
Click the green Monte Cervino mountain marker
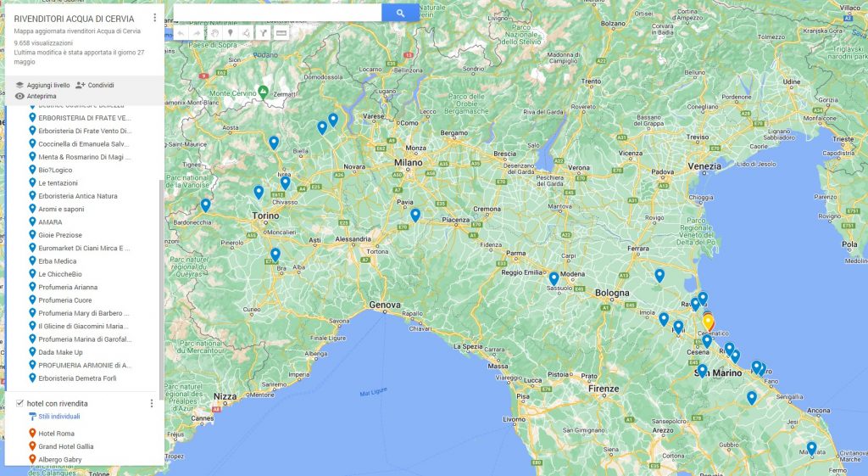pos(264,92)
